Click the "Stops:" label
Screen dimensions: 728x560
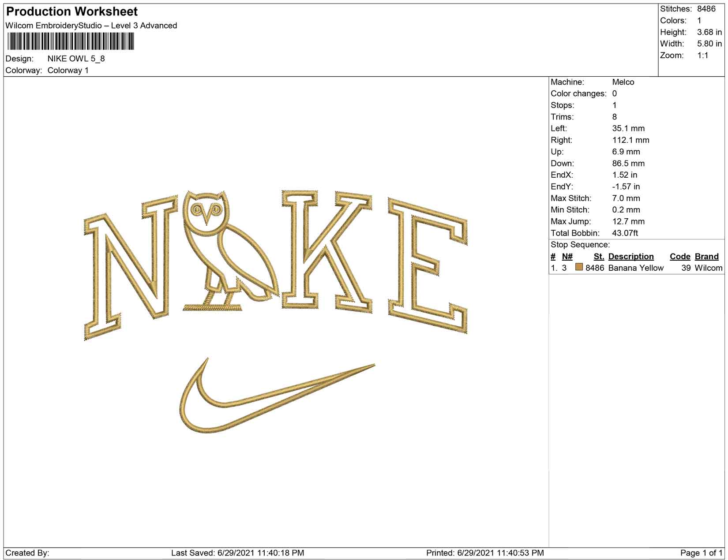pyautogui.click(x=563, y=105)
